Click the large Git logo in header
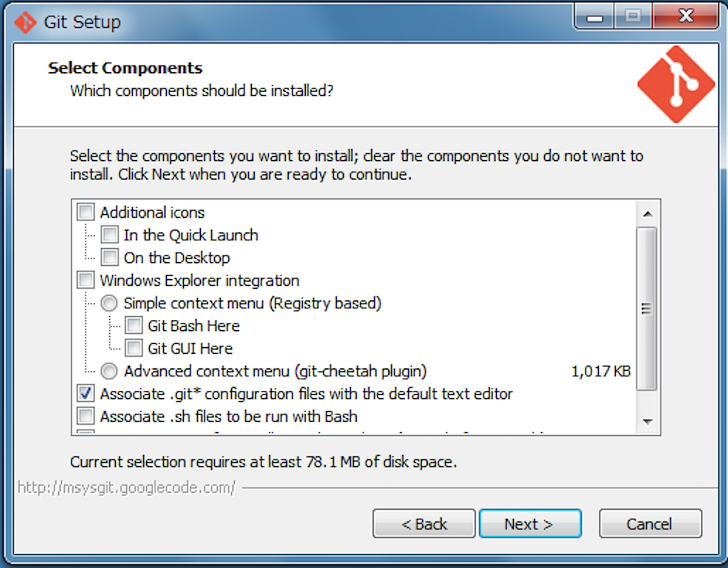728x568 pixels. coord(676,83)
